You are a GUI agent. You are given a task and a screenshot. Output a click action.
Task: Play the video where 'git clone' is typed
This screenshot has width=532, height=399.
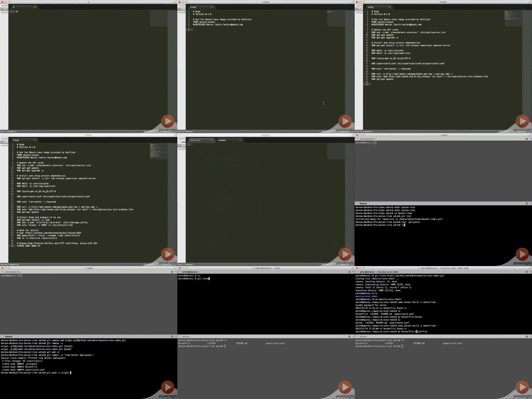[345, 387]
